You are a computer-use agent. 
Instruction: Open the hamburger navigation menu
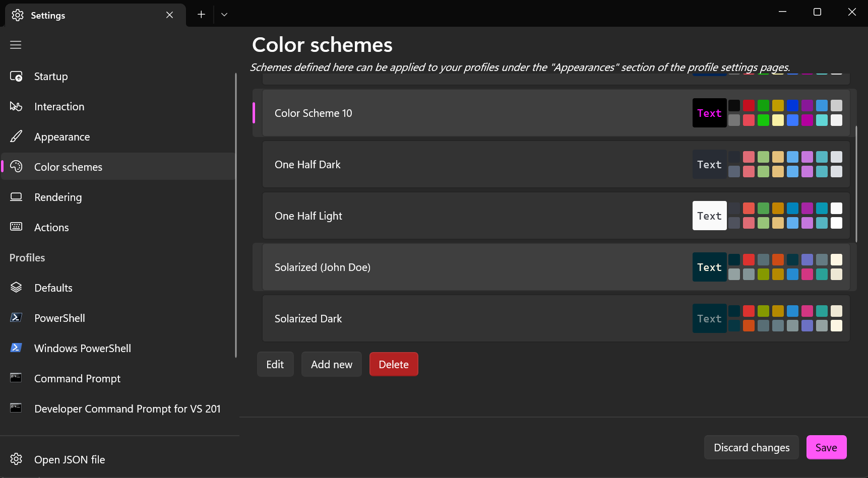16,45
